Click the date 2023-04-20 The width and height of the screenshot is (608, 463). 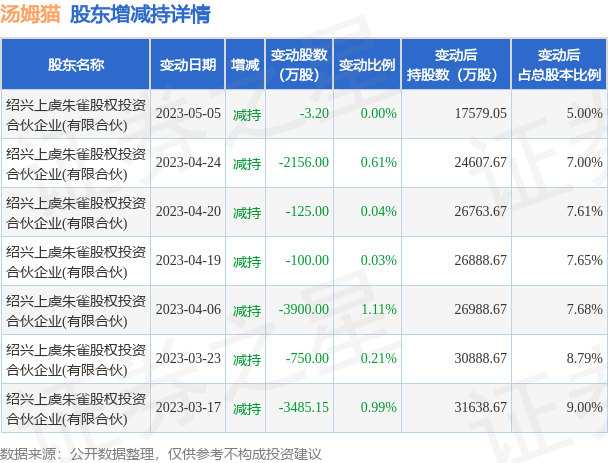[x=188, y=212]
